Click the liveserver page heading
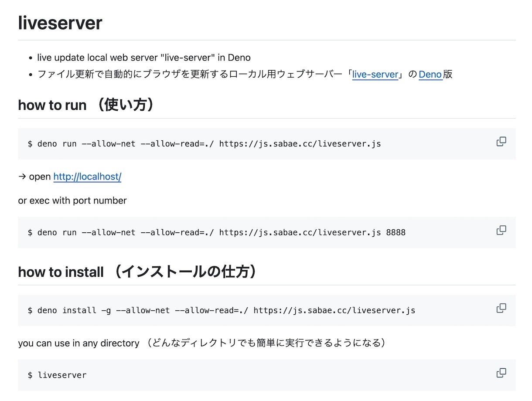Viewport: 532px width, 401px height. click(x=60, y=23)
